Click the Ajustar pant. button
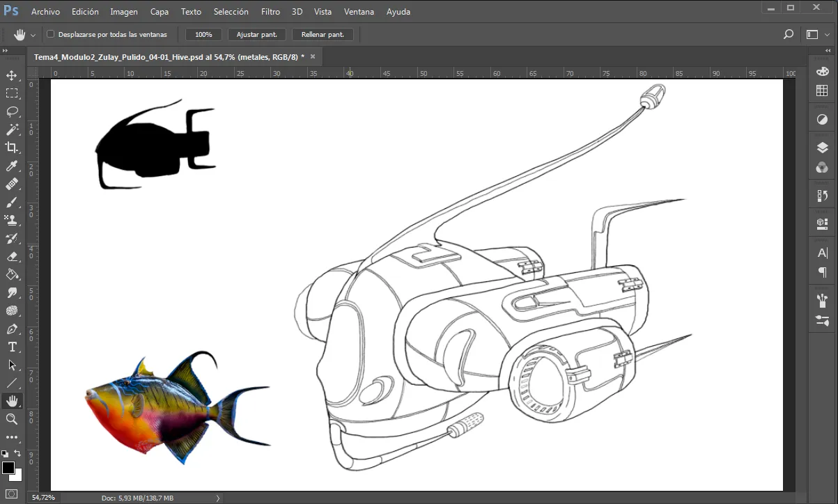The image size is (838, 504). click(257, 34)
